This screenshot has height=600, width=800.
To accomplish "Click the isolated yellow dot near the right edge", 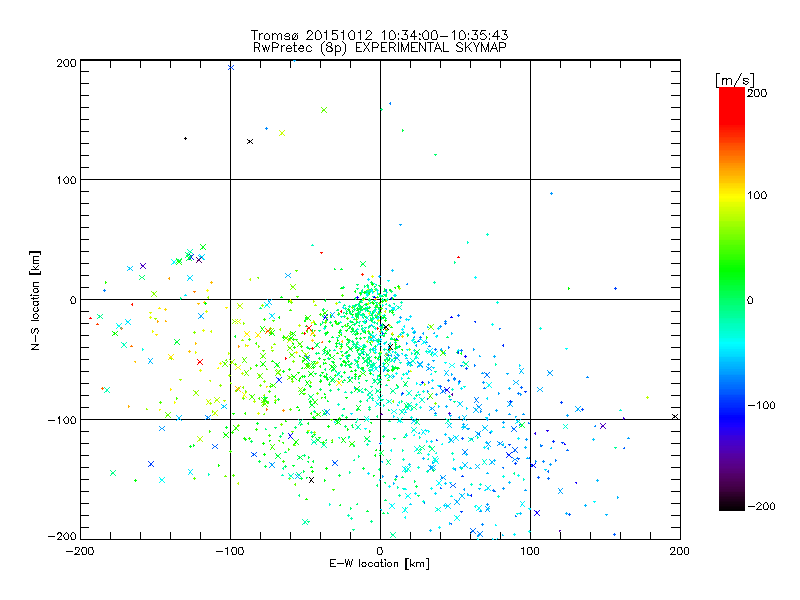I will [x=647, y=397].
